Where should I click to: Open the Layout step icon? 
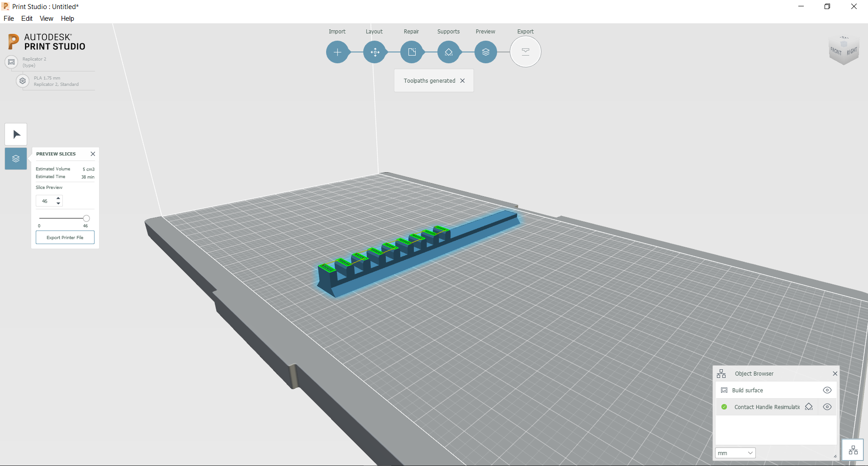[375, 52]
